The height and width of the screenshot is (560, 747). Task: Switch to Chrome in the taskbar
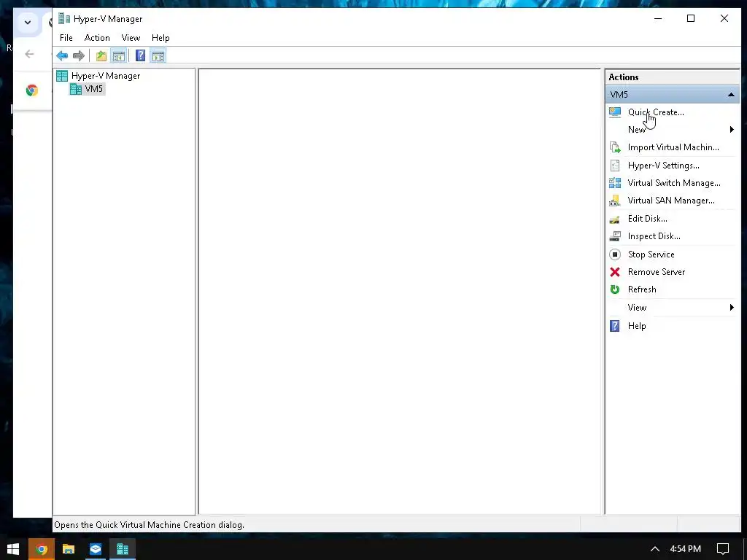click(x=42, y=549)
